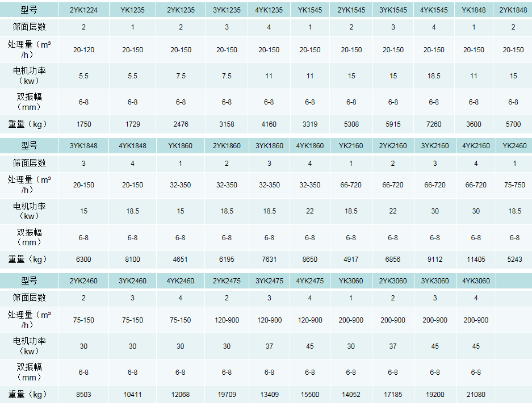Select the 4YK1545 model column header

434,10
